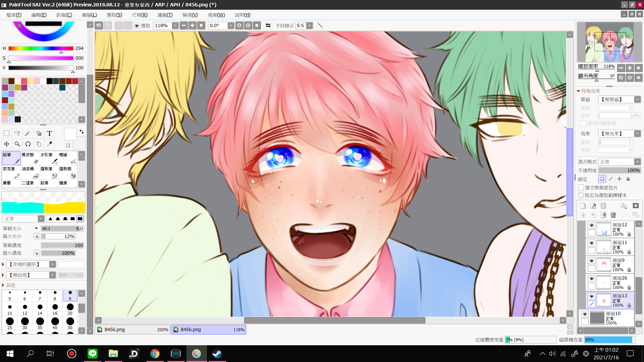Image resolution: width=644 pixels, height=362 pixels.
Task: Select the move tool
Action: (x=6, y=144)
